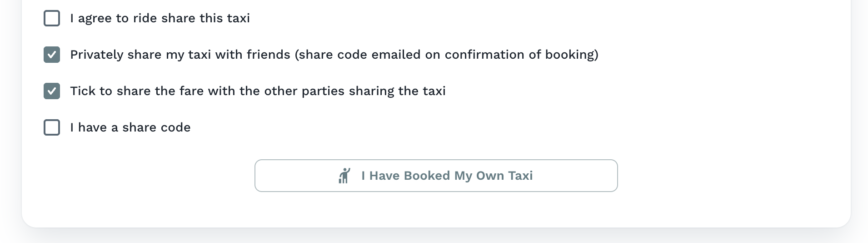
Task: Select the empty box beside 'I have a share code'
Action: [x=52, y=127]
